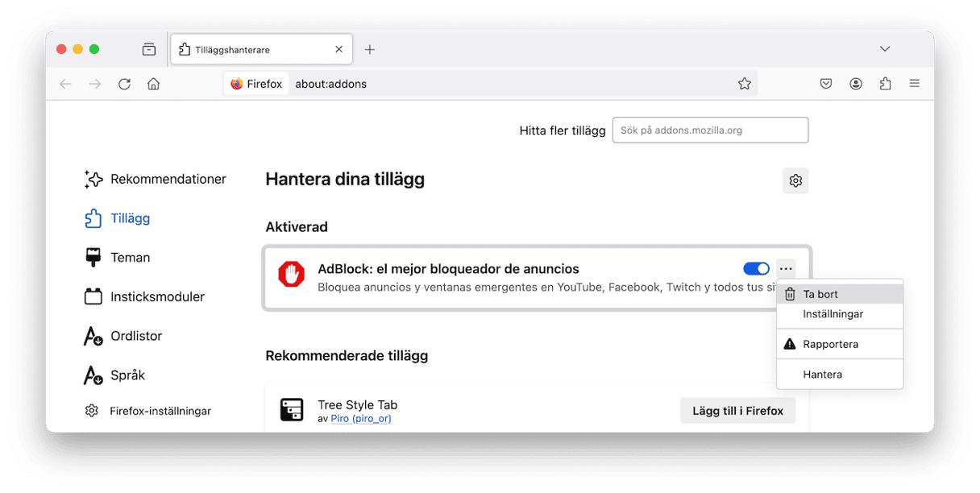Click the Aktiverad section heading
The width and height of the screenshot is (980, 493).
tap(297, 227)
